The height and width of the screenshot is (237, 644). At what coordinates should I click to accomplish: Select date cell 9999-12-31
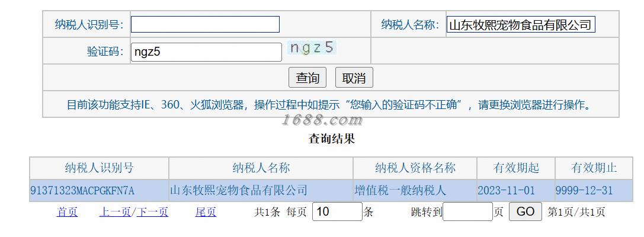click(x=594, y=191)
